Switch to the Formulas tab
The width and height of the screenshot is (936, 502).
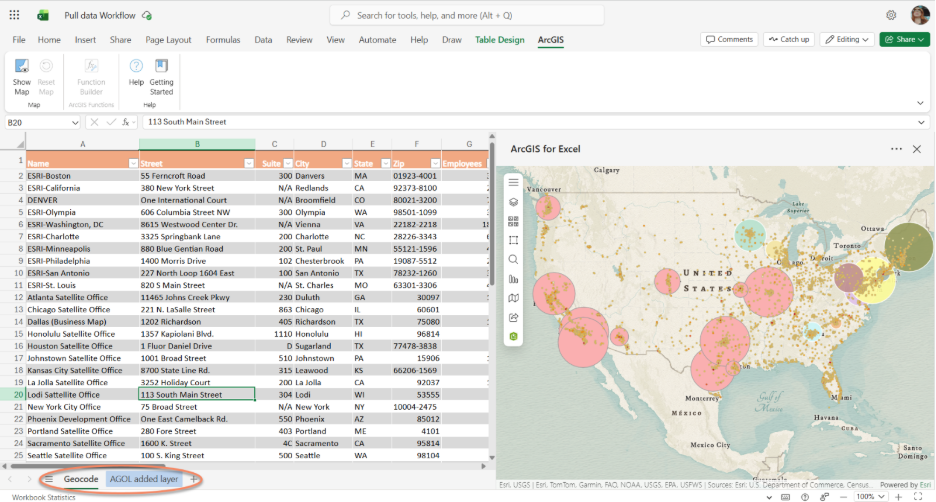223,39
